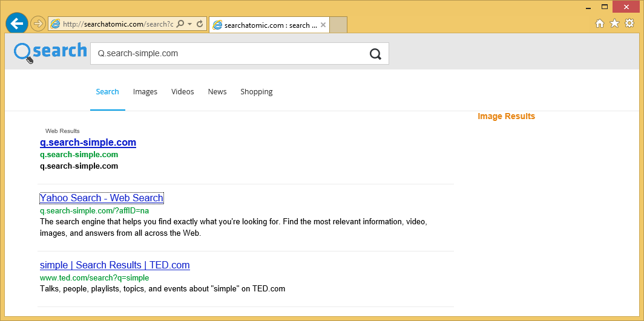This screenshot has height=321, width=644.
Task: Open Favorites with the star icon
Action: pyautogui.click(x=614, y=24)
